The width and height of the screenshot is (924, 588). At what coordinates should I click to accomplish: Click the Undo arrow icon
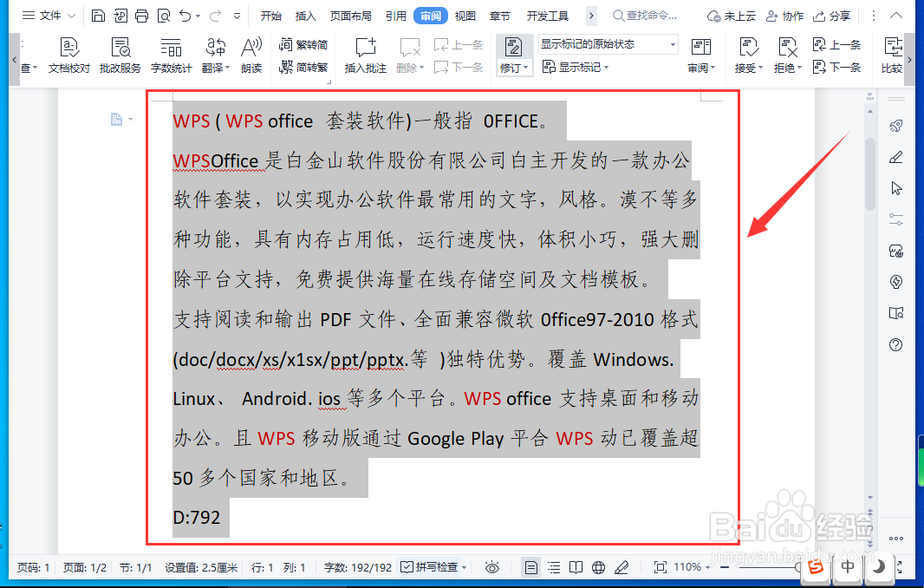pos(185,16)
